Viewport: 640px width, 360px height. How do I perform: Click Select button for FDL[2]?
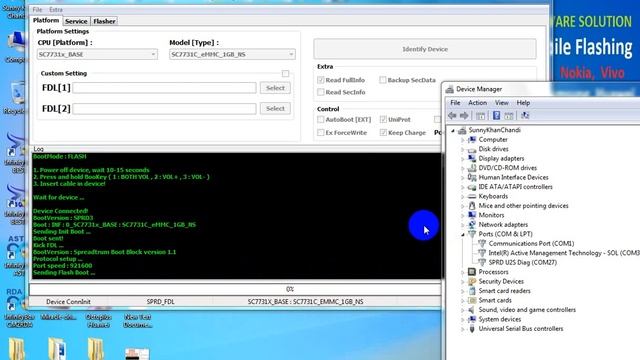tap(275, 109)
